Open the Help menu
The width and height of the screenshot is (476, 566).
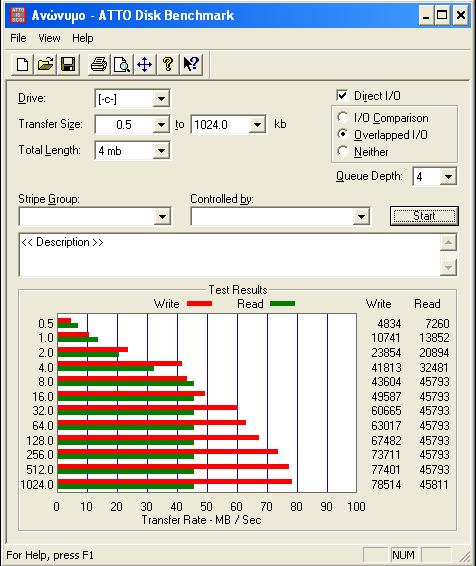(83, 38)
